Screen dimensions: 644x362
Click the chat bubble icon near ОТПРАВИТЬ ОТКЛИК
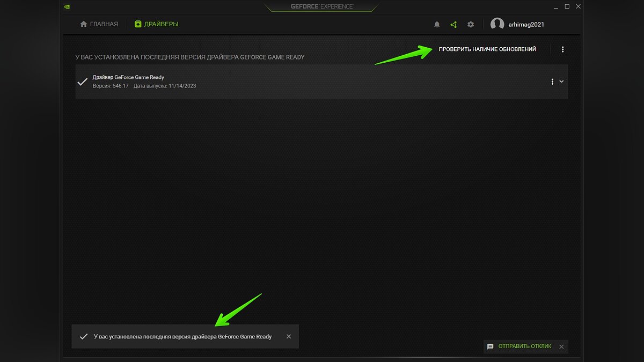490,346
